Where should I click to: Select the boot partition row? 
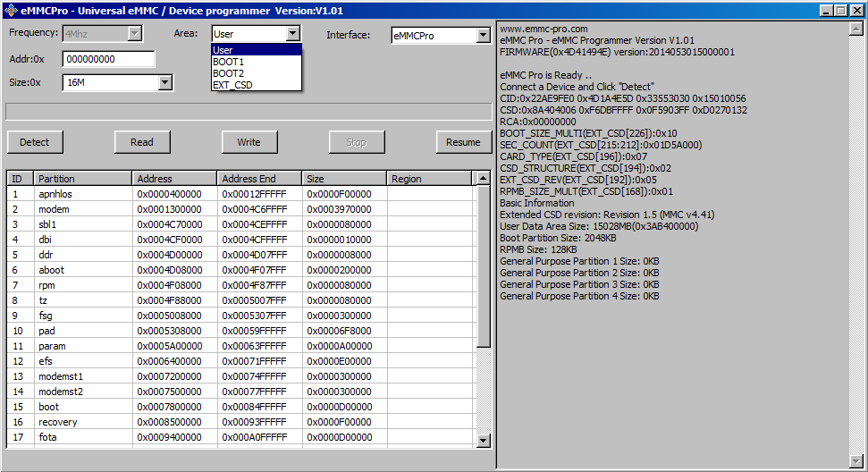pyautogui.click(x=240, y=408)
